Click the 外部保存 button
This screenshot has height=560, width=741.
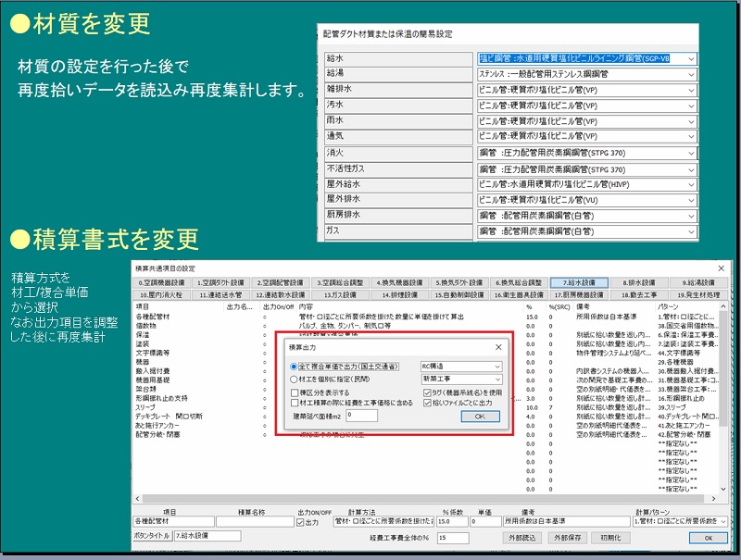(x=567, y=538)
